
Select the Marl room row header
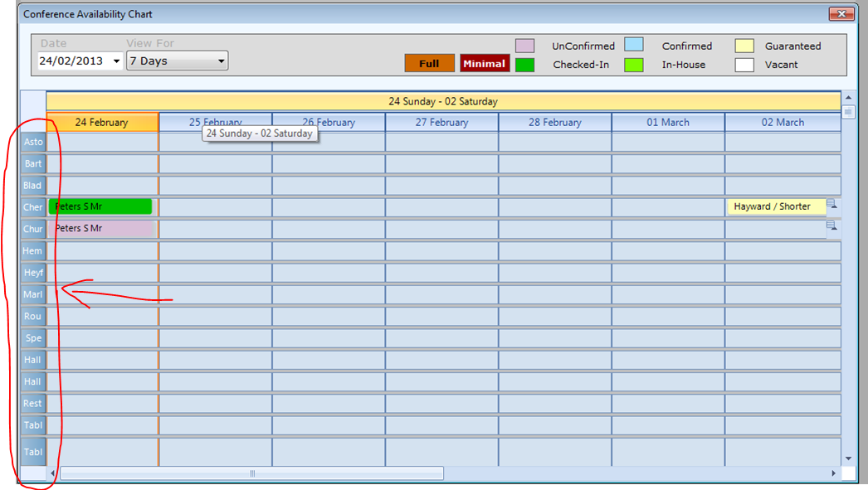point(33,294)
